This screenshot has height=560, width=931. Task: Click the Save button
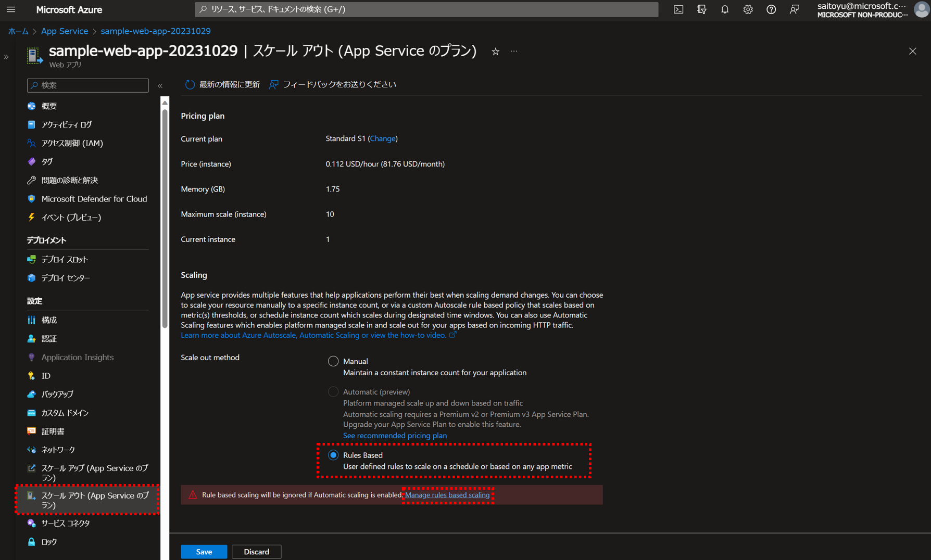[x=204, y=552]
